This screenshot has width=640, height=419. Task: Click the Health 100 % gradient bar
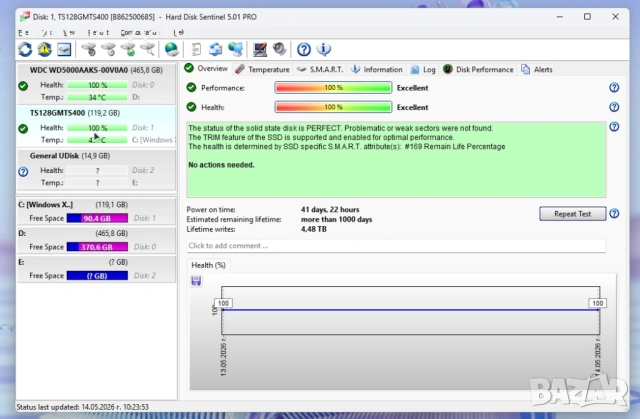[x=333, y=107]
